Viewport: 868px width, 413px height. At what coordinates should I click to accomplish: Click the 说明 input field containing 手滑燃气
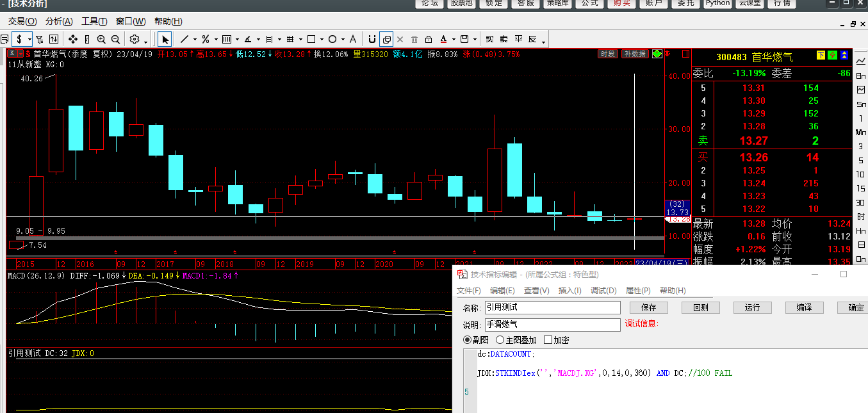(x=552, y=325)
